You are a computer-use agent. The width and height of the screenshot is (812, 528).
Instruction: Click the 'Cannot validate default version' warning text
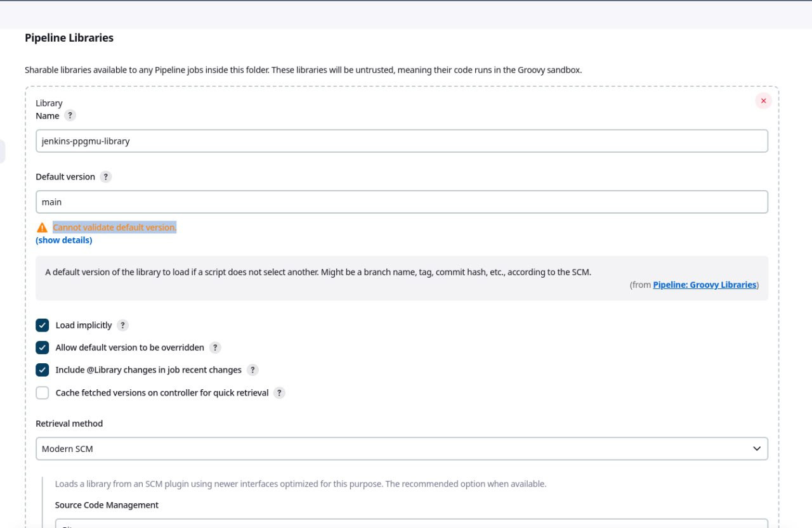tap(114, 228)
